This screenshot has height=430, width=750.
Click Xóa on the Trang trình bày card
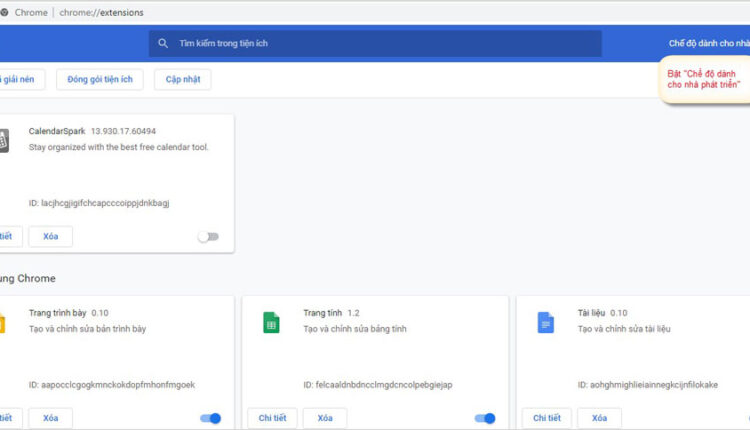click(50, 418)
